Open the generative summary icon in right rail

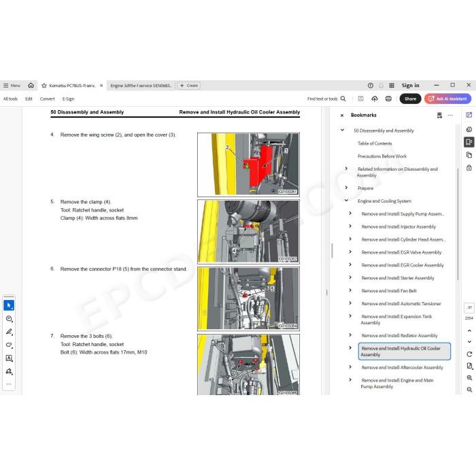[x=469, y=129]
